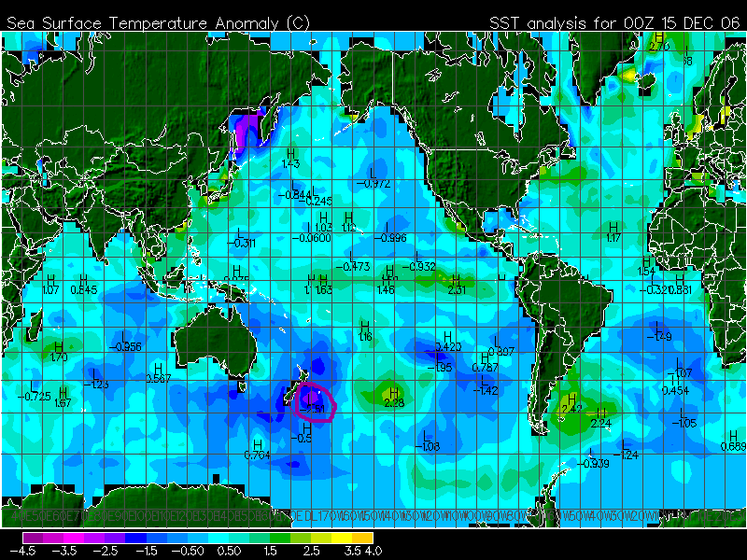The width and height of the screenshot is (747, 560).
Task: Click the -0.245 anomaly value
Action: 316,201
